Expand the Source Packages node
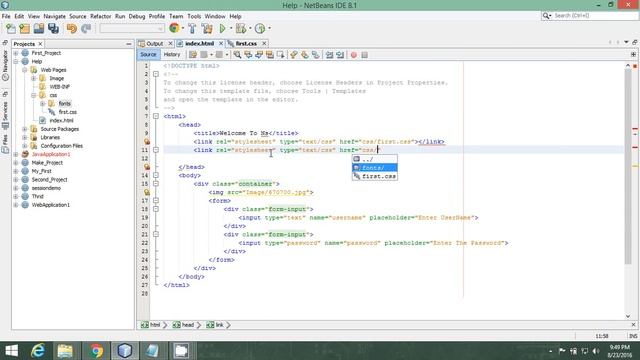The width and height of the screenshot is (640, 360). [24, 129]
